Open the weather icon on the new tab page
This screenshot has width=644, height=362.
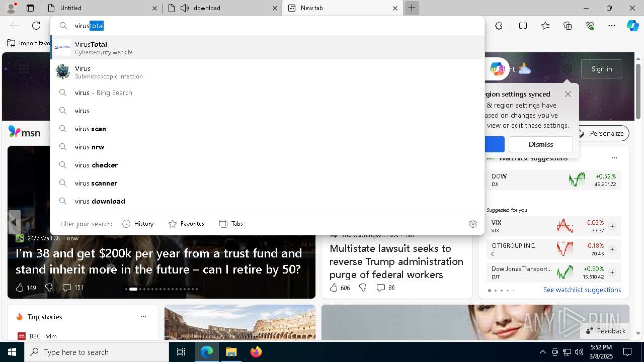[525, 69]
